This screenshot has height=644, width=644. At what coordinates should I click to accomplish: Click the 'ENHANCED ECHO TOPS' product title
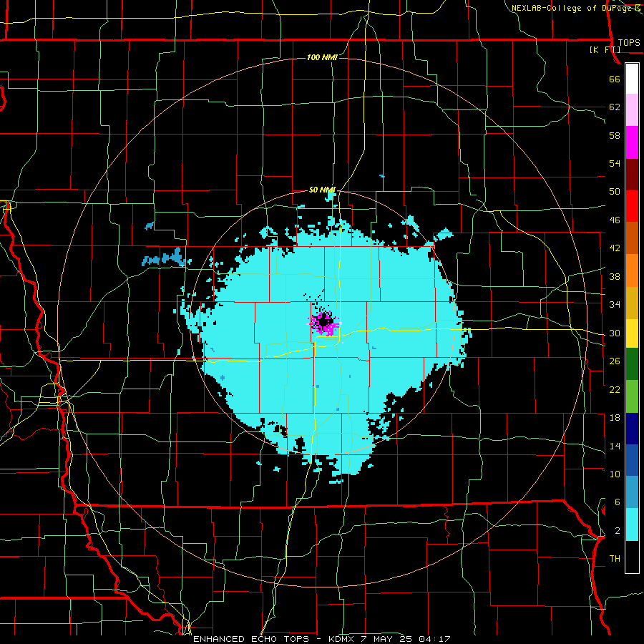point(251,639)
